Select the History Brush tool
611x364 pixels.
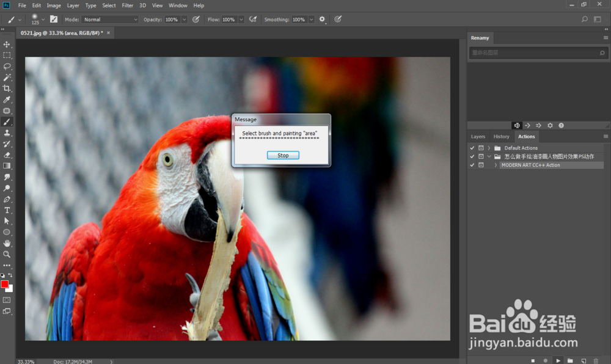coord(7,144)
